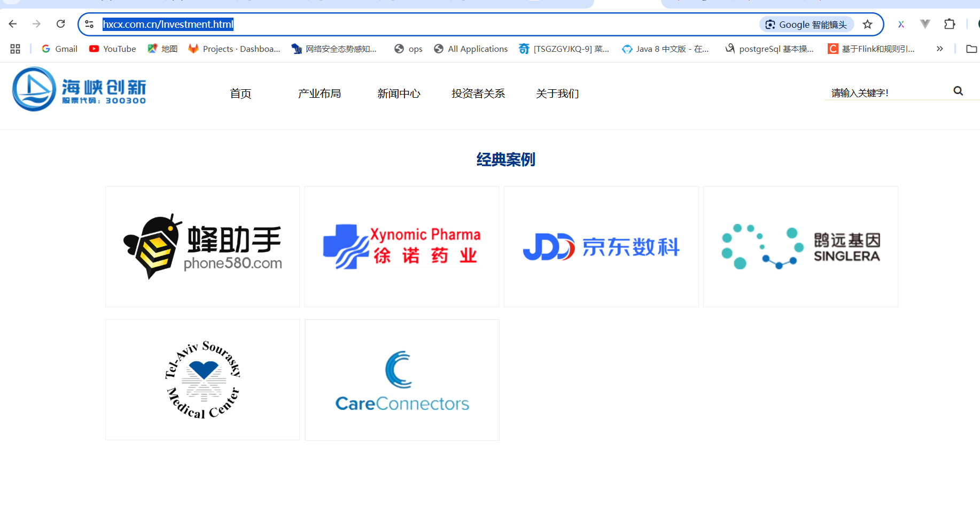Viewport: 980px width, 505px height.
Task: Open Projects · Dashboard GitLab bookmark
Action: [235, 49]
